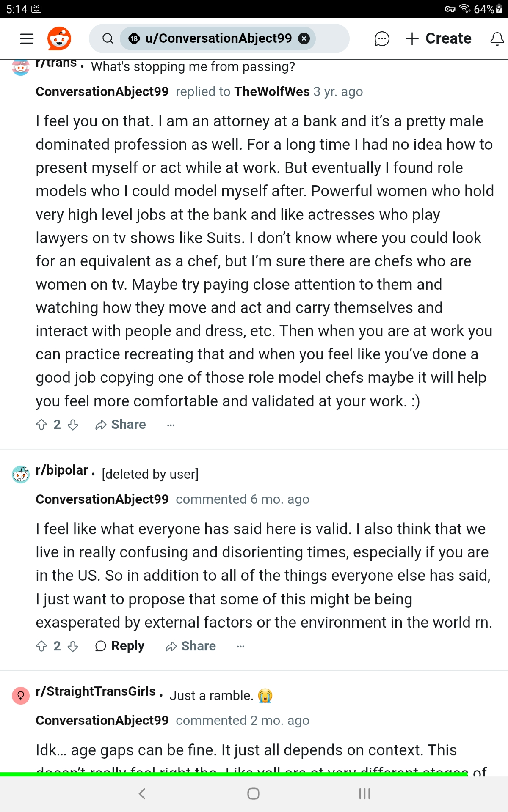Tap the search magnifier icon
The image size is (508, 812).
pos(108,38)
